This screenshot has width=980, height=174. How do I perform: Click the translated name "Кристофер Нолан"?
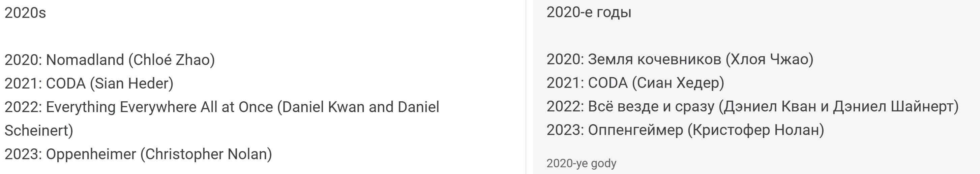coord(755,130)
